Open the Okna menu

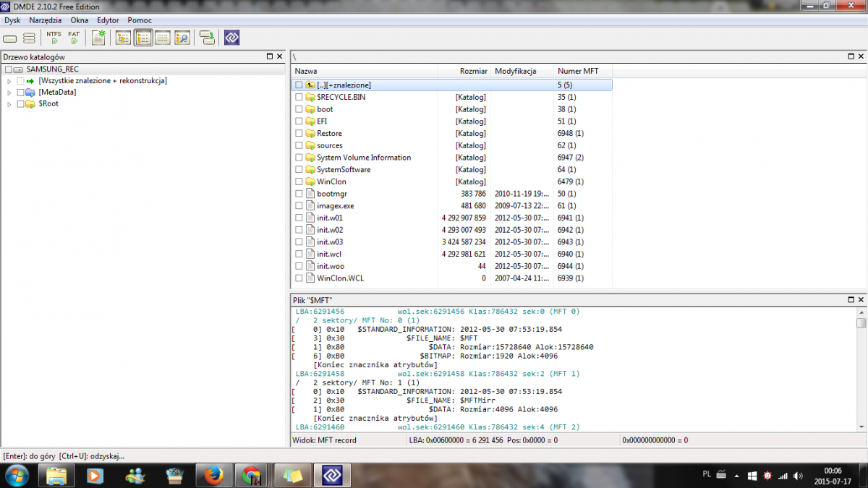pyautogui.click(x=80, y=20)
